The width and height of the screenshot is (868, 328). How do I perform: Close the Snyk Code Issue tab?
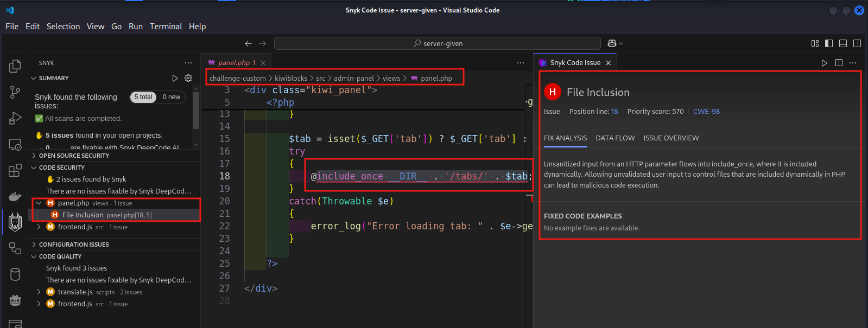tap(609, 63)
